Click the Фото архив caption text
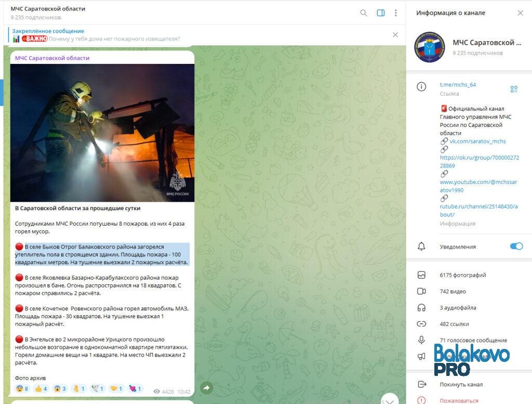Screen dimensions: 532x404 click(x=30, y=378)
